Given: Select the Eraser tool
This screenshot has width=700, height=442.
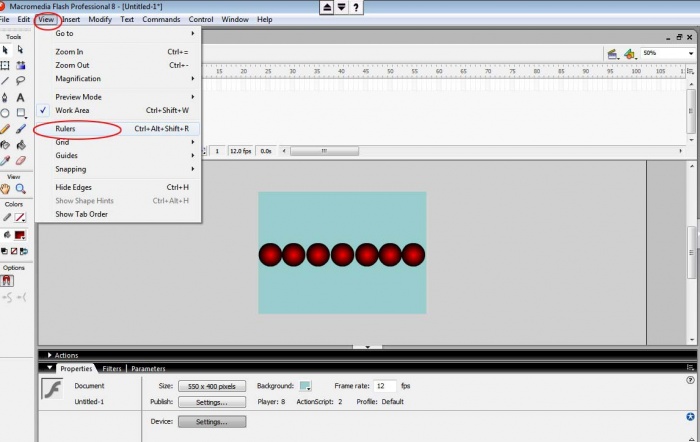Looking at the screenshot, I should click(x=21, y=160).
